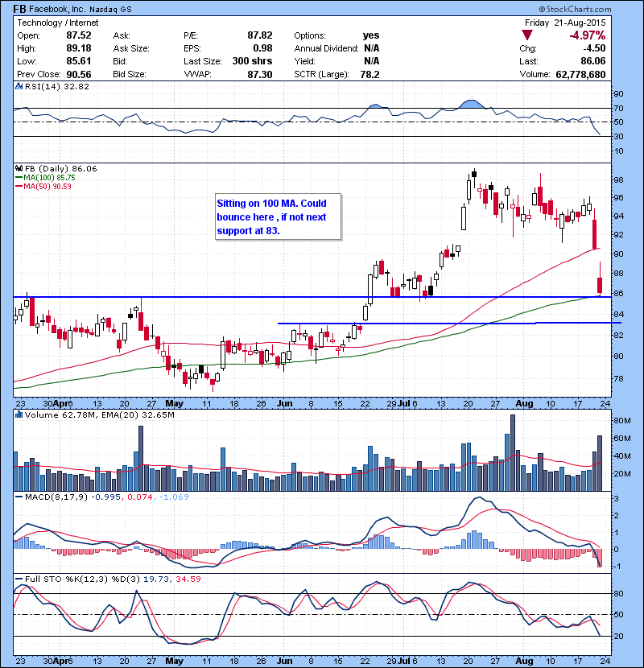This screenshot has height=668, width=644.
Task: Click the stochastic %D value 34.59
Action: point(188,579)
